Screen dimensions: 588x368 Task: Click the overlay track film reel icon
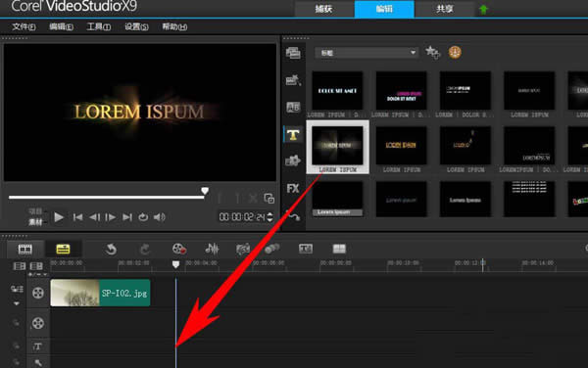click(38, 323)
